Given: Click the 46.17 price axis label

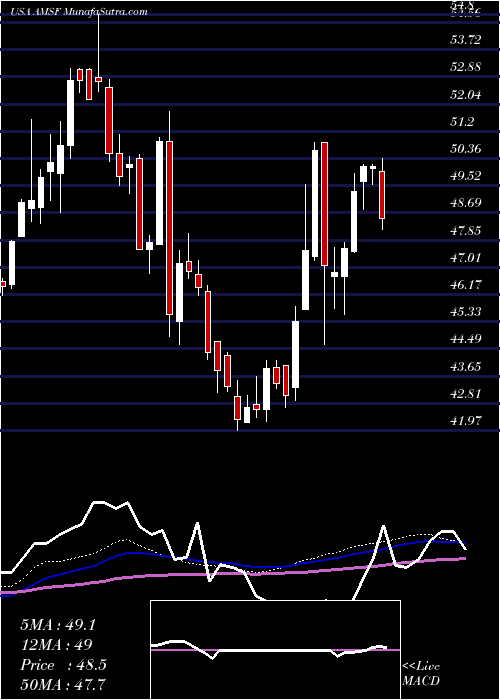Looking at the screenshot, I should [465, 285].
